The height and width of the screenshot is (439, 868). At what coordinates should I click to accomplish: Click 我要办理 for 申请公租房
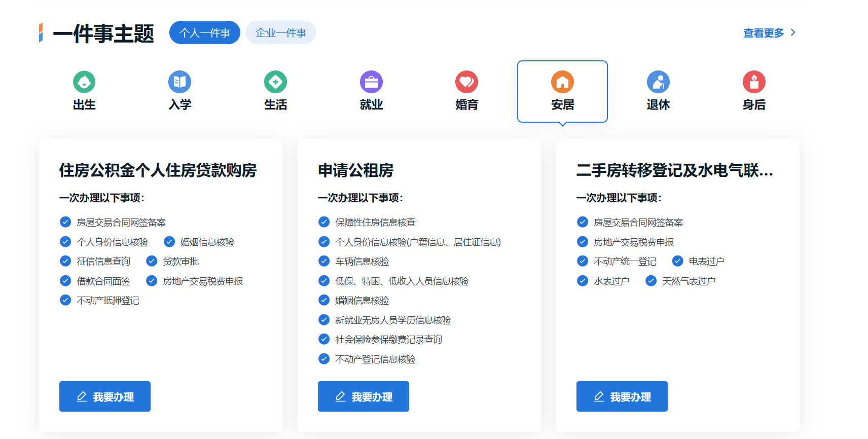pyautogui.click(x=364, y=396)
